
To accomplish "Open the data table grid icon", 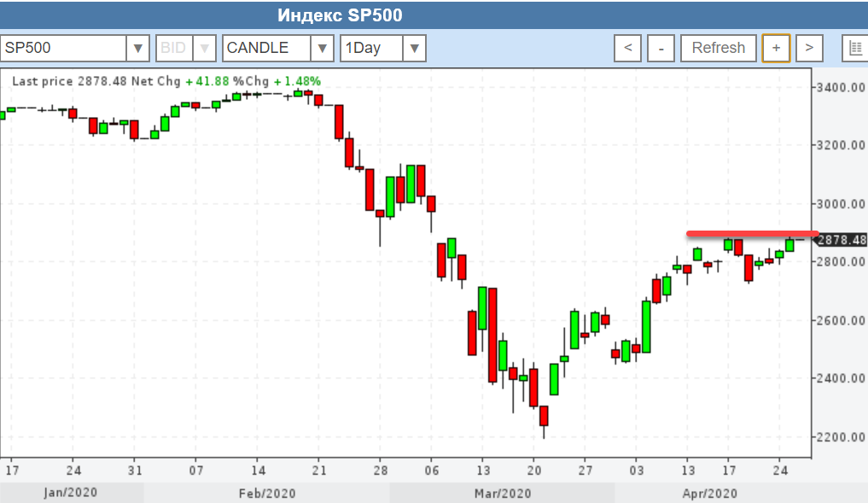I will click(x=855, y=48).
